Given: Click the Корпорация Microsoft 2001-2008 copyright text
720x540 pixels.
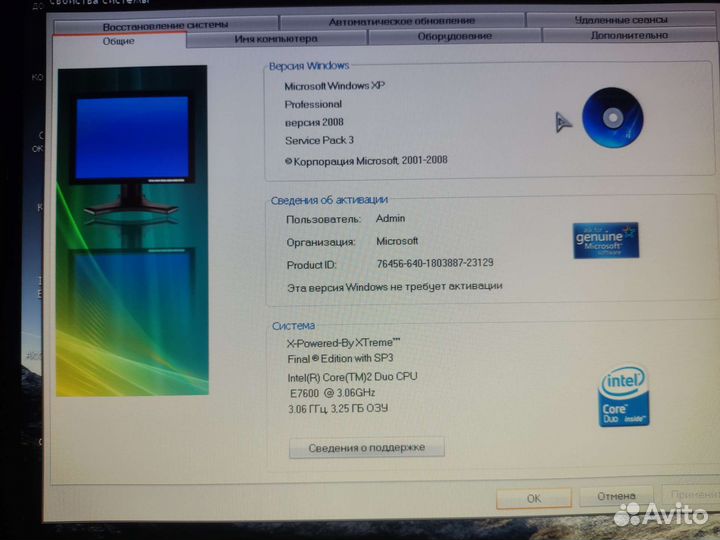Looking at the screenshot, I should (x=366, y=161).
